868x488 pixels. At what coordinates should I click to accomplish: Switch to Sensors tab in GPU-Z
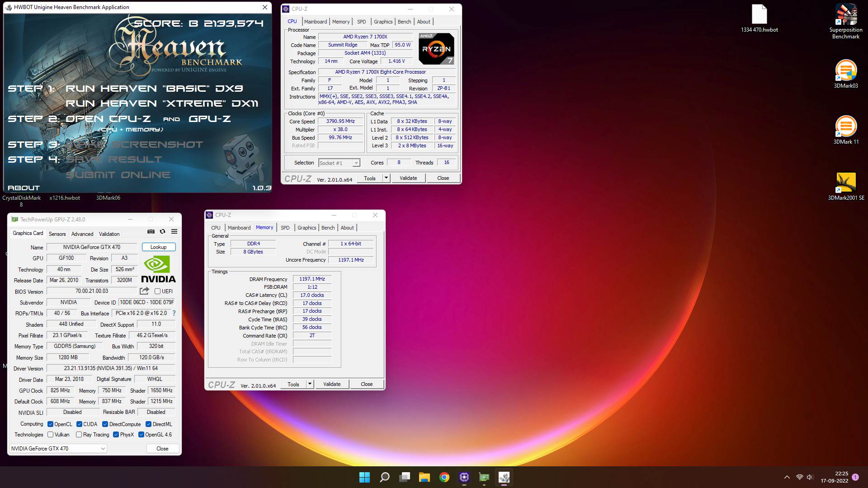point(57,234)
